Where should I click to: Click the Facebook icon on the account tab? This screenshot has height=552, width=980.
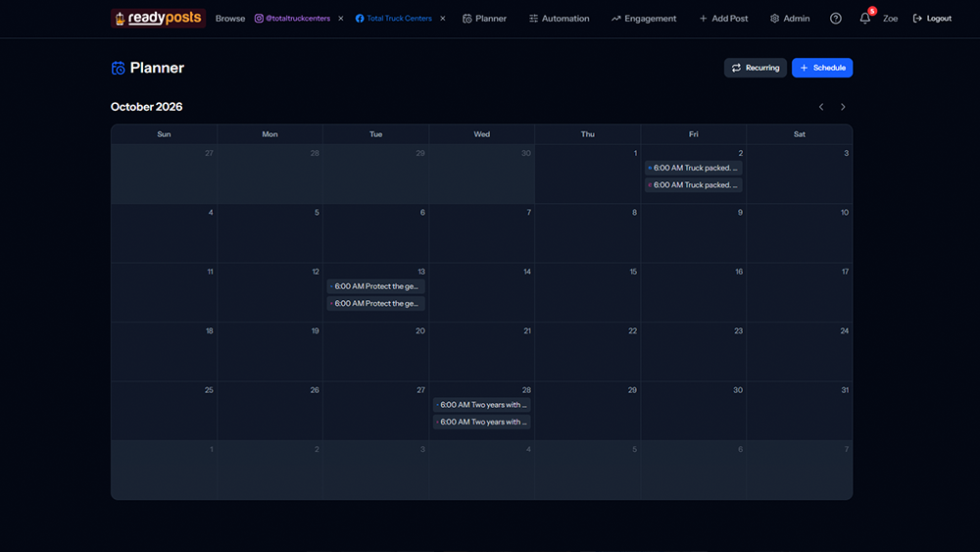pos(360,19)
